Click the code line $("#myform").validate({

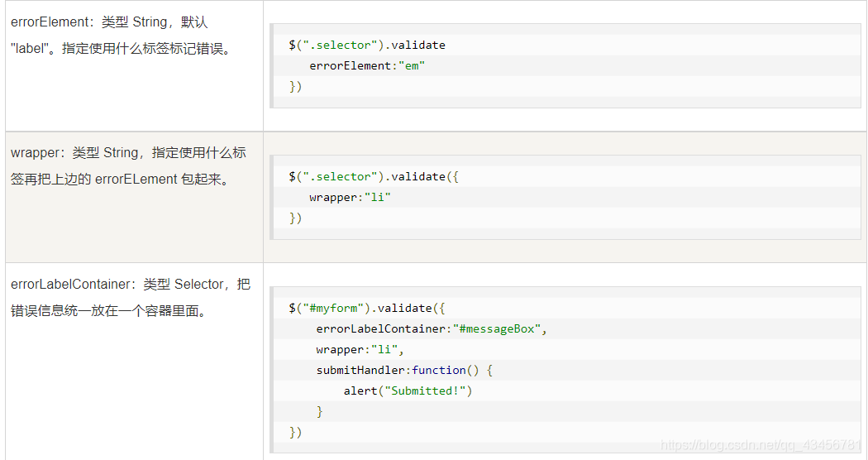(x=367, y=308)
